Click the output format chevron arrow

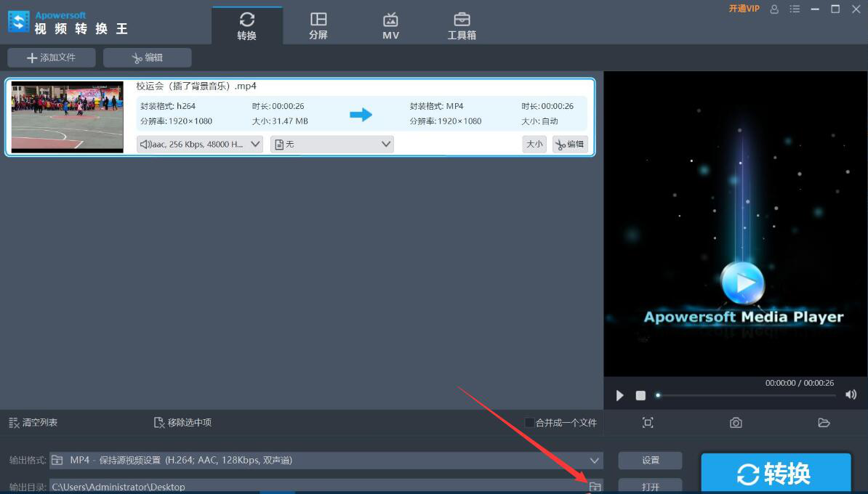click(594, 461)
